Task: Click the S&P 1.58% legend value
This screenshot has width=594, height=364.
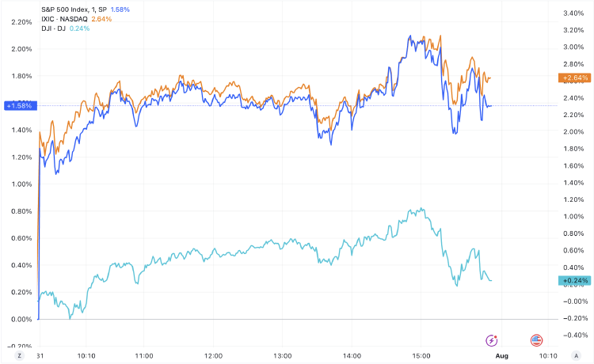Action: (120, 9)
